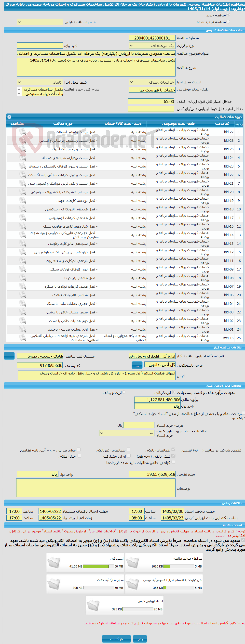View details icon for row bld-23
This screenshot has width=245, height=644.
click(x=23, y=166)
